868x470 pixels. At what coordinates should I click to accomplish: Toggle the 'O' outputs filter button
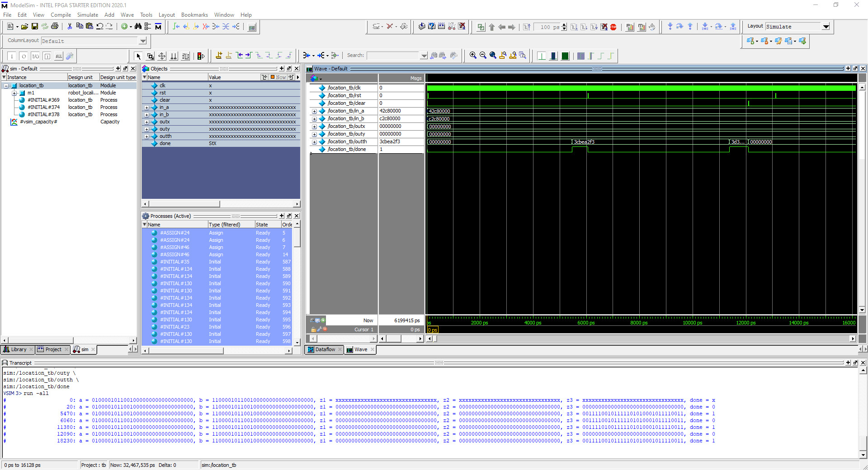pyautogui.click(x=24, y=56)
